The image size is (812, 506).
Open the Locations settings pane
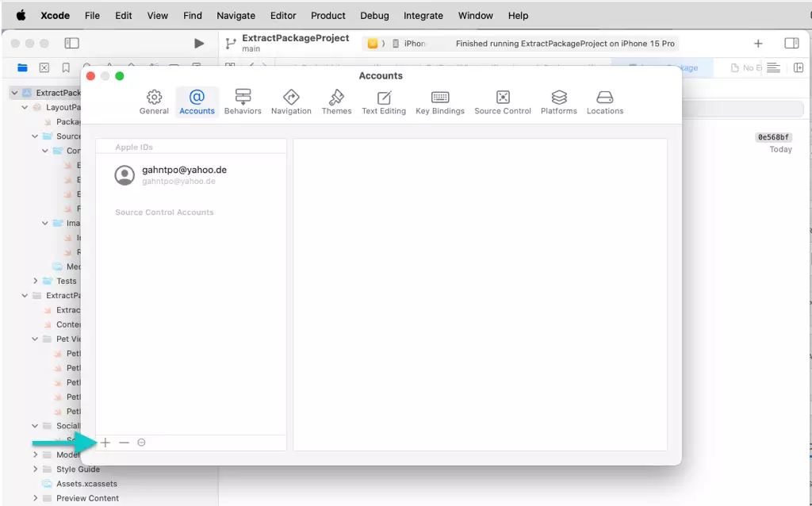pos(605,102)
